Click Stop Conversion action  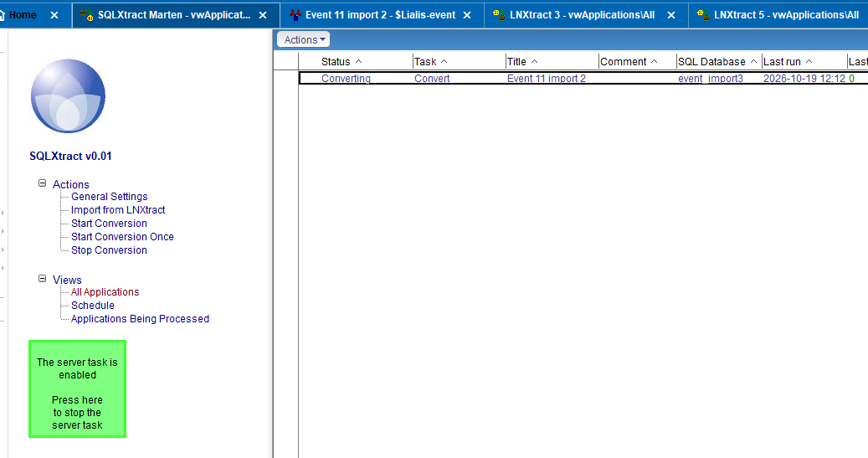point(109,250)
